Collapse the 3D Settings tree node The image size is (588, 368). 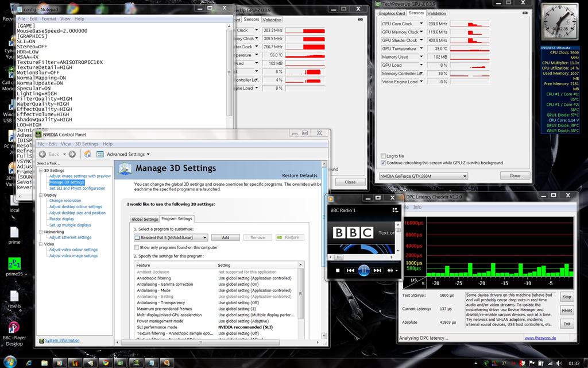pyautogui.click(x=41, y=170)
